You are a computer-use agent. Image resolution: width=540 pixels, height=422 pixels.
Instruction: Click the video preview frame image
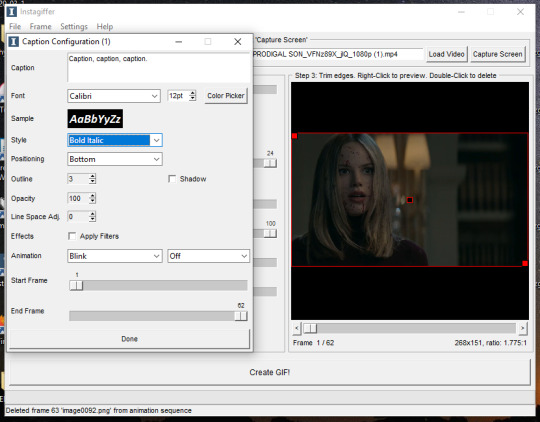point(410,199)
